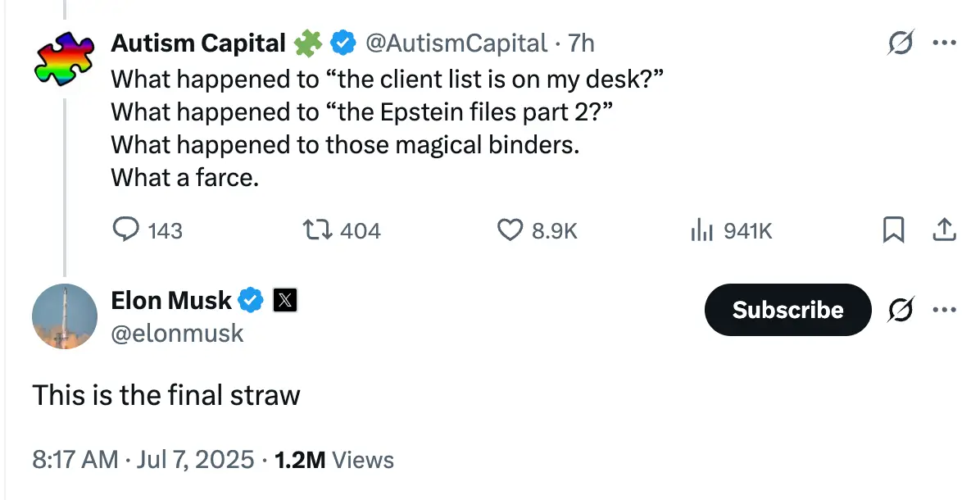Like the Autism Capital tweet

click(509, 230)
